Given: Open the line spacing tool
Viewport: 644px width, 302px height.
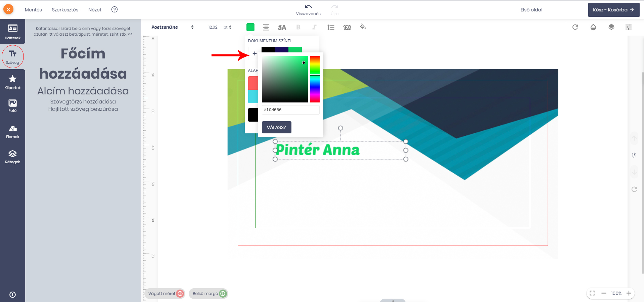Looking at the screenshot, I should coord(331,28).
